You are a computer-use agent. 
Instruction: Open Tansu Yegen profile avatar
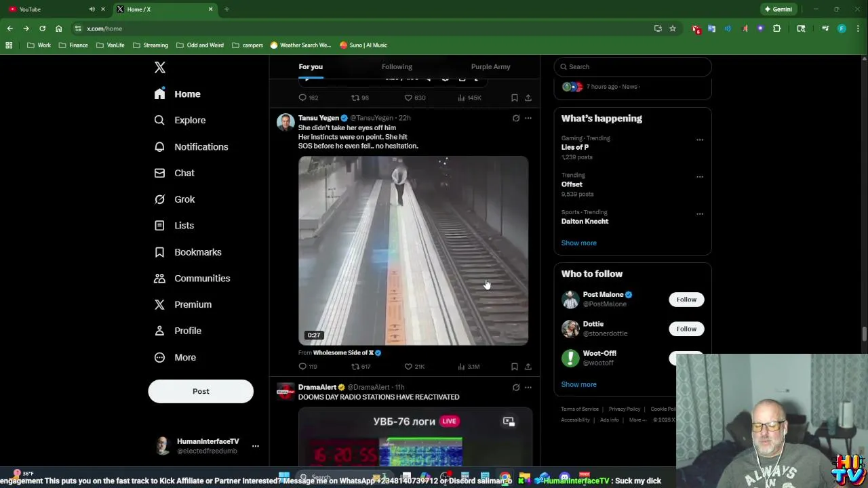[x=285, y=123]
